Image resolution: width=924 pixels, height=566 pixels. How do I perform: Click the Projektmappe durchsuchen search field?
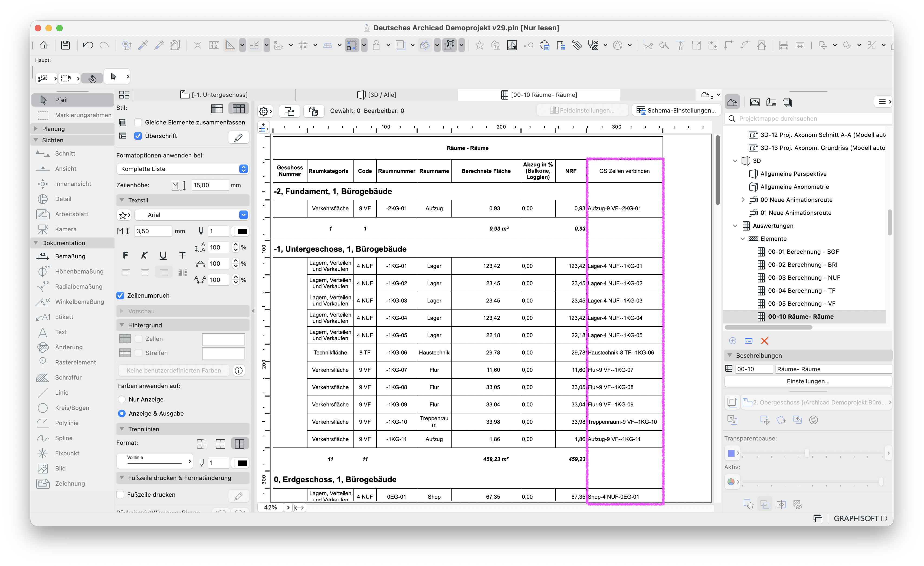[808, 119]
